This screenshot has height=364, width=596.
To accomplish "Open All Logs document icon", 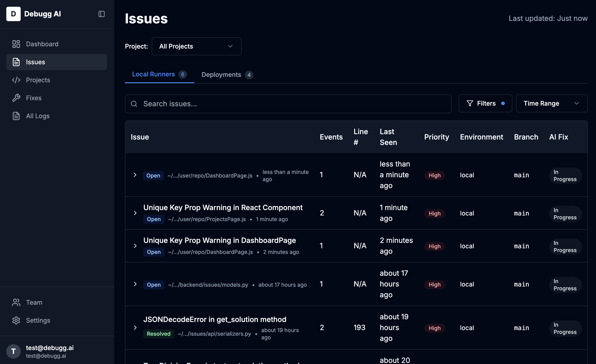I will point(16,116).
